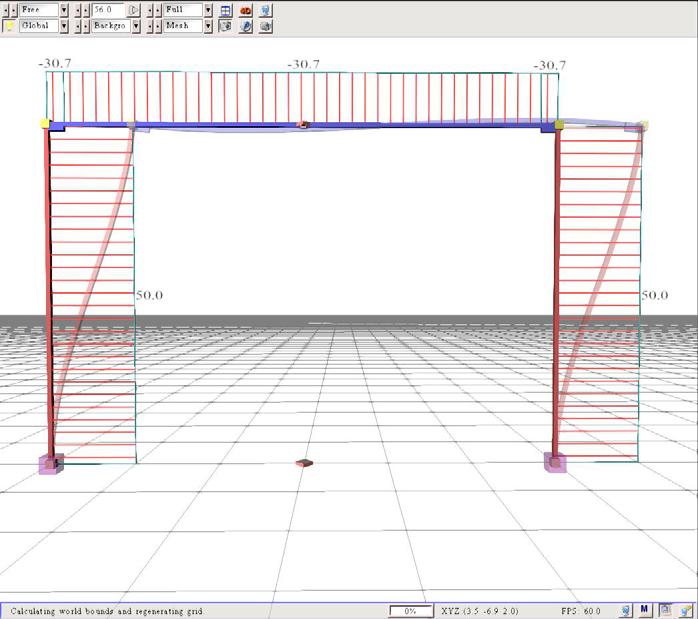Viewport: 698px width, 619px height.
Task: Click the last status bar icon with yellow dot
Action: point(685,611)
